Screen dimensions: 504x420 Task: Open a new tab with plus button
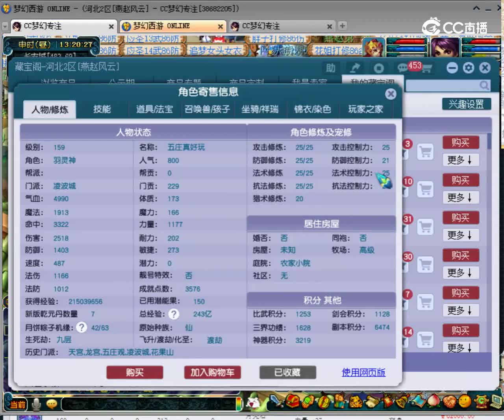[x=342, y=26]
